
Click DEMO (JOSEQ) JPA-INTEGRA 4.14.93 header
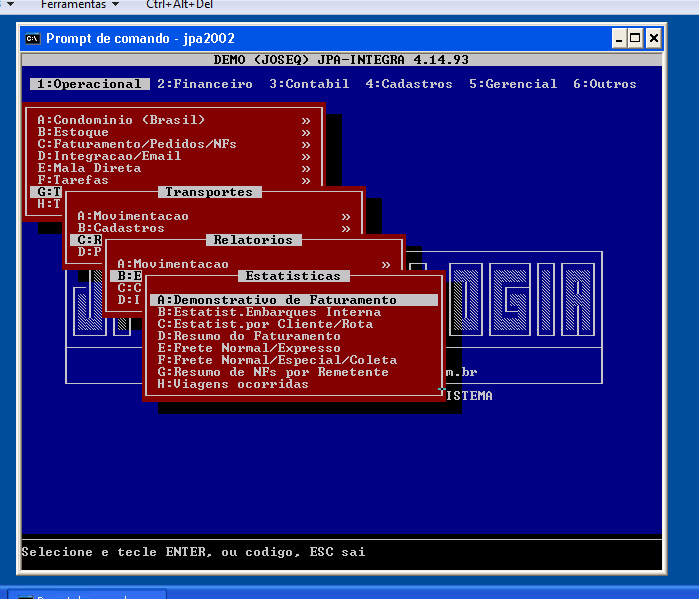coord(341,60)
